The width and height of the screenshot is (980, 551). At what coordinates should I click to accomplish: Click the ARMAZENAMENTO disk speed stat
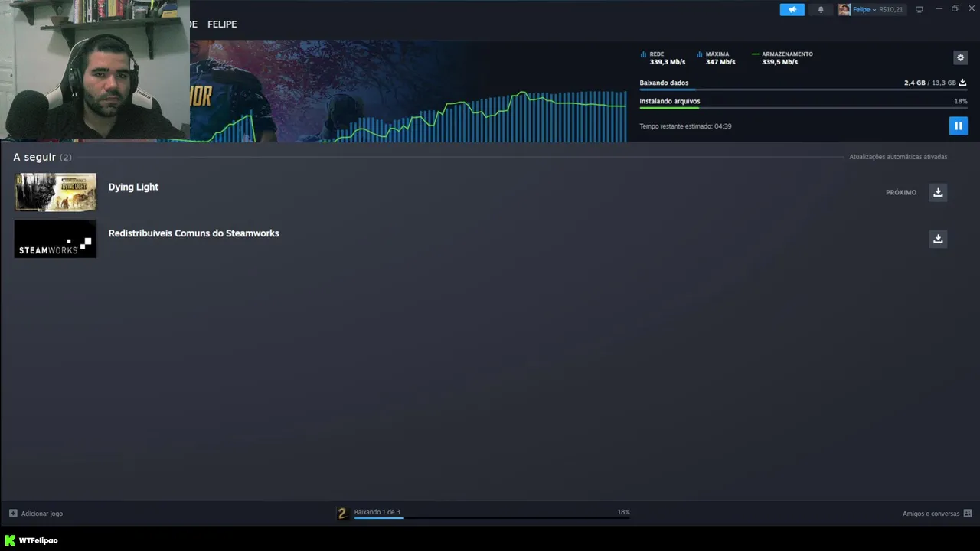point(782,58)
